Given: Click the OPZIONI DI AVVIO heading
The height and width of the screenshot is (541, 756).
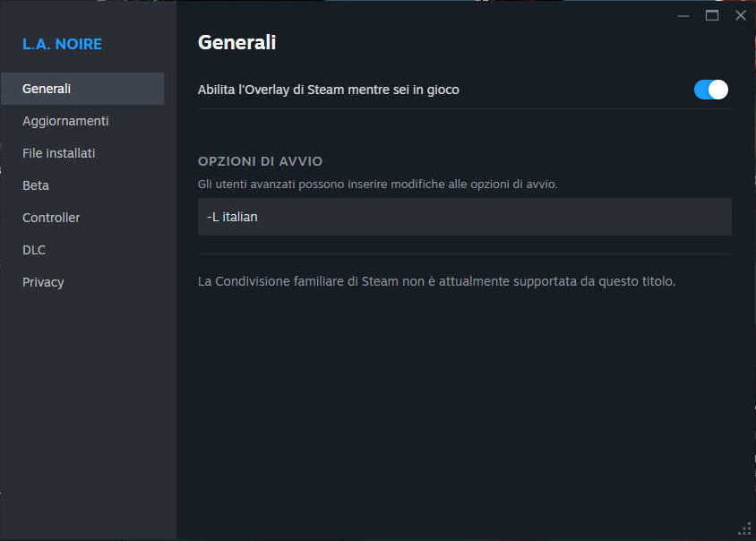Looking at the screenshot, I should 260,161.
